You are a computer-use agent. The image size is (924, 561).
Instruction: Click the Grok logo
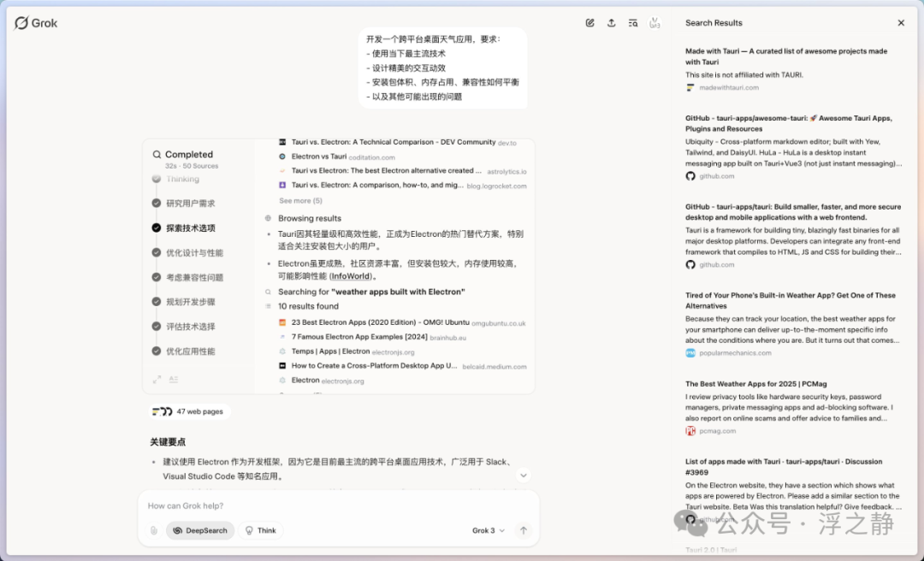click(36, 23)
